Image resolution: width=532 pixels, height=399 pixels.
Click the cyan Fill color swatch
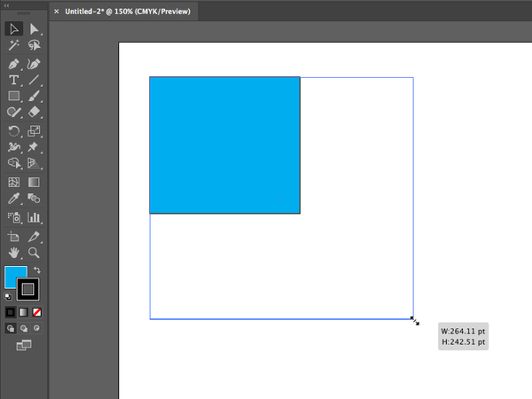(x=14, y=276)
